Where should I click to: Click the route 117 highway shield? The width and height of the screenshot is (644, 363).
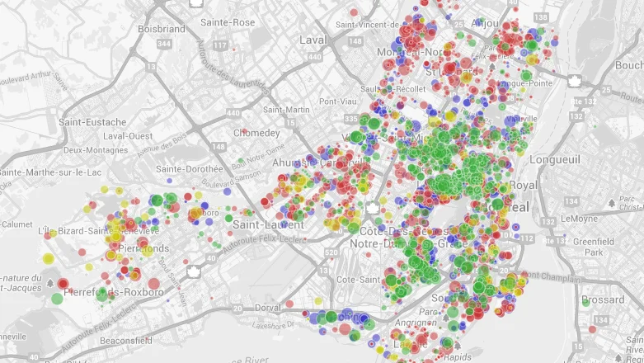point(219,44)
